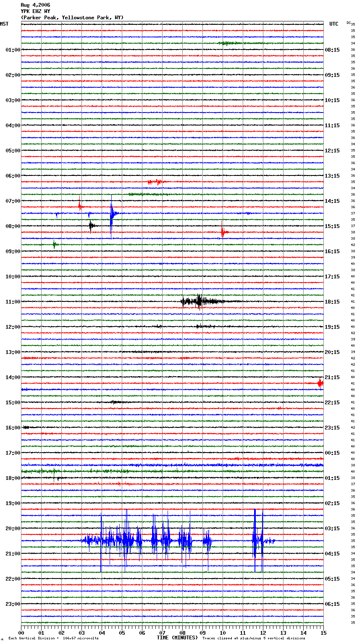357x644 pixels.
Task: Click the "00" tick on minutes axis
Action: pos(21,633)
